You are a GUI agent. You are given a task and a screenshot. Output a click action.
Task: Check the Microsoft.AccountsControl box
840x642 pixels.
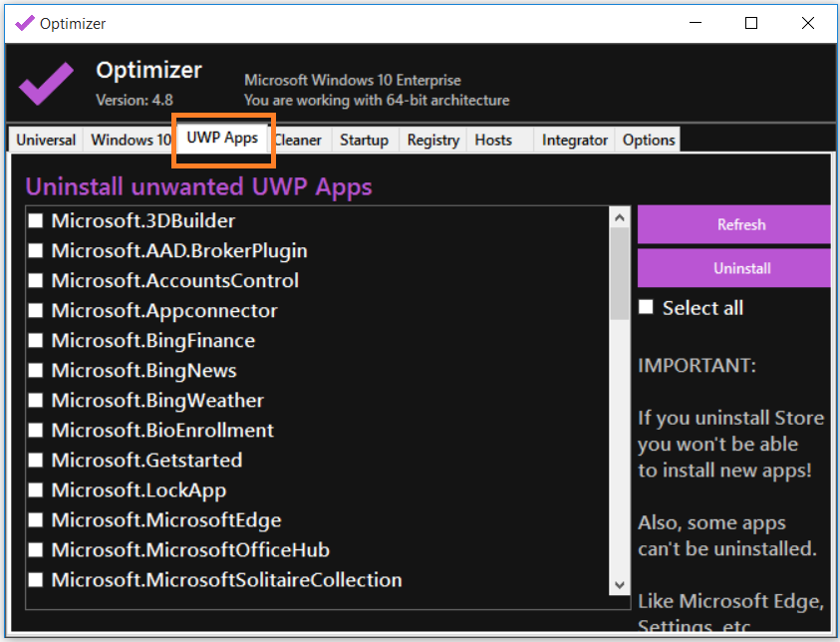click(36, 281)
